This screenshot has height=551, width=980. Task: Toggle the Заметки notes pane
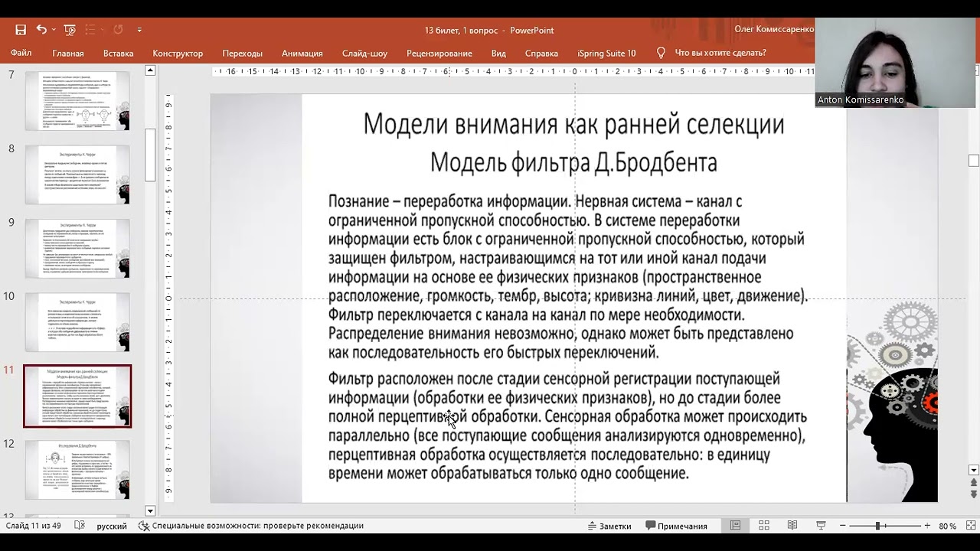(x=609, y=526)
